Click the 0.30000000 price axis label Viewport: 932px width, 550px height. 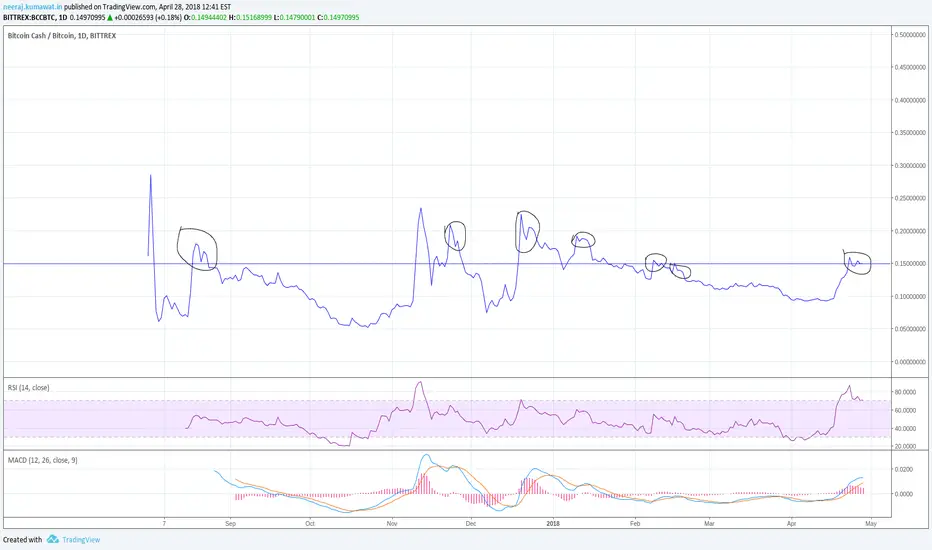click(x=911, y=165)
